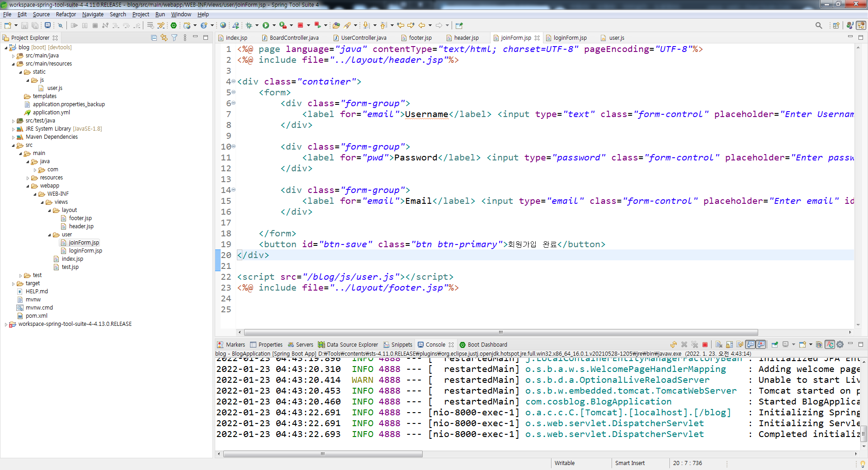The width and height of the screenshot is (868, 470).
Task: Click the Project Explorer filter funnel icon
Action: (174, 38)
